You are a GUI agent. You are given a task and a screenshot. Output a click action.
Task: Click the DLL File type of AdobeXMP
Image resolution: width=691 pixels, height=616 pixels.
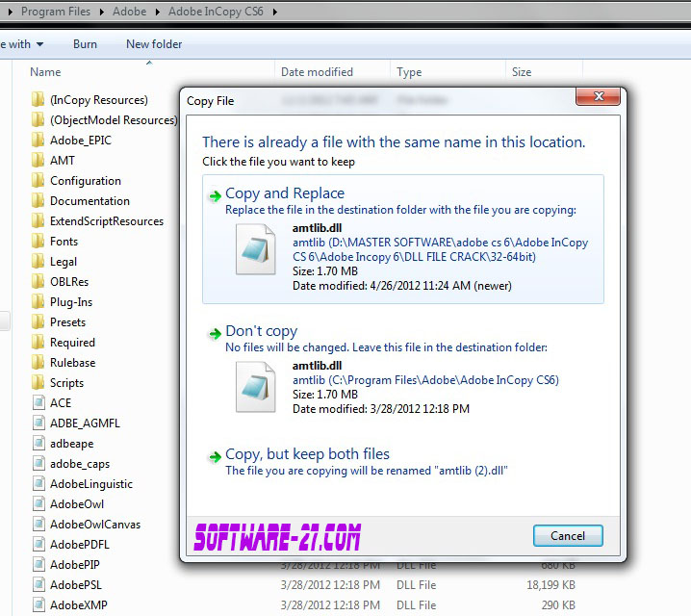point(416,605)
